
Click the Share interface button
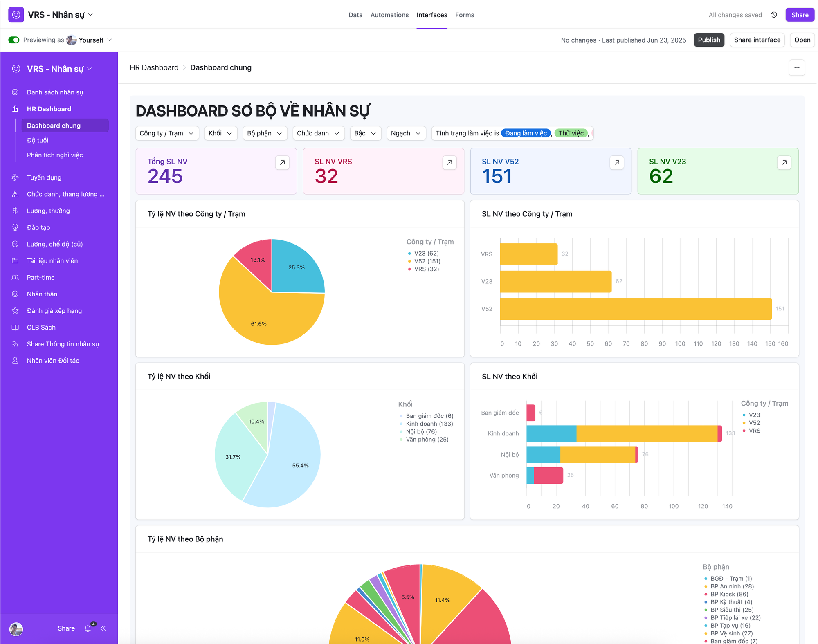(757, 40)
